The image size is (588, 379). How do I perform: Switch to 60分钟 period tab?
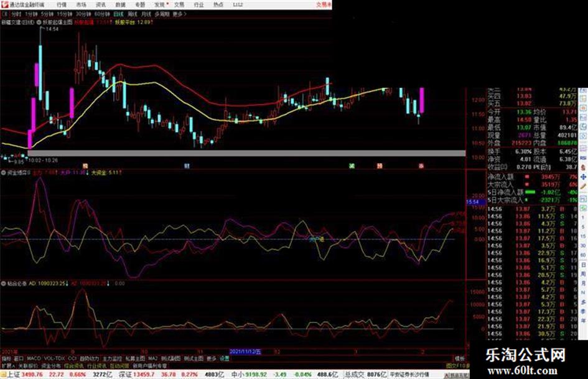coord(102,14)
